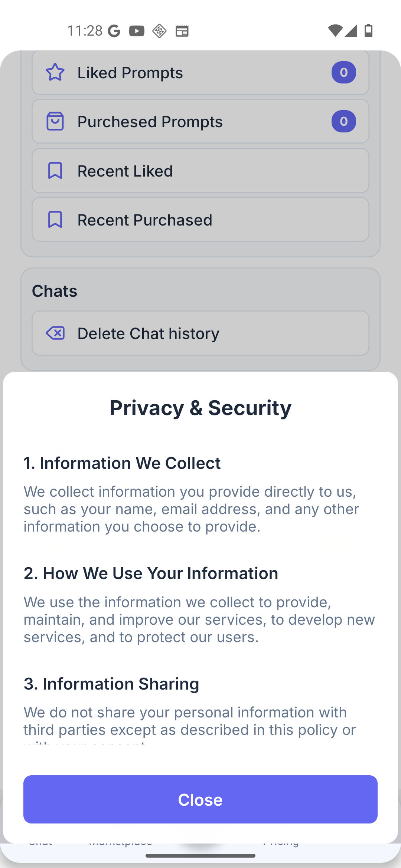
Task: Tap the Information We Collect section heading
Action: click(x=122, y=463)
